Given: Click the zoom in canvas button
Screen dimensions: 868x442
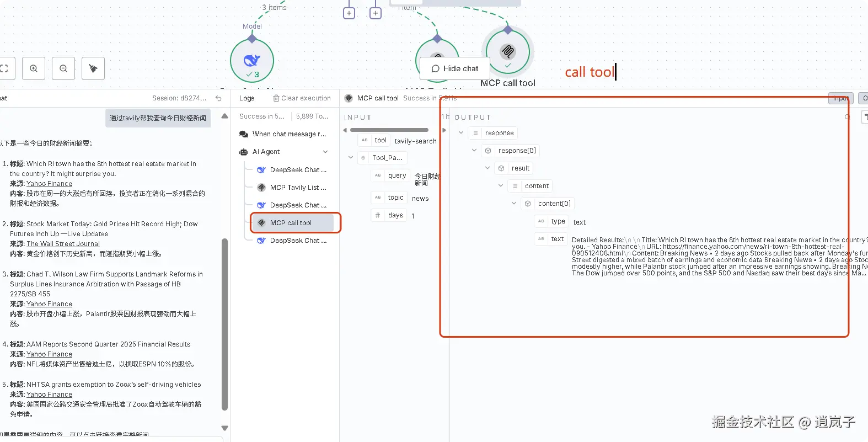Looking at the screenshot, I should click(x=34, y=68).
